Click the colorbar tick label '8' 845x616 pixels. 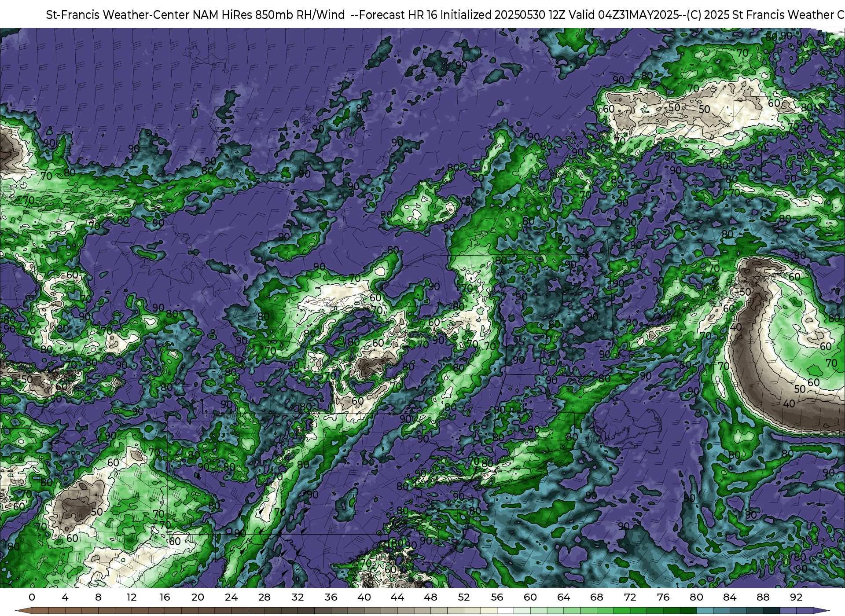[x=98, y=597]
